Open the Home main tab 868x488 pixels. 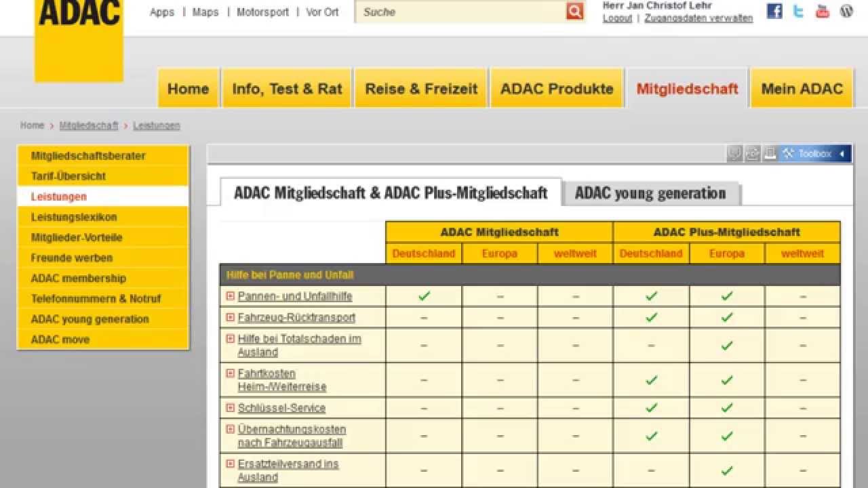click(189, 88)
